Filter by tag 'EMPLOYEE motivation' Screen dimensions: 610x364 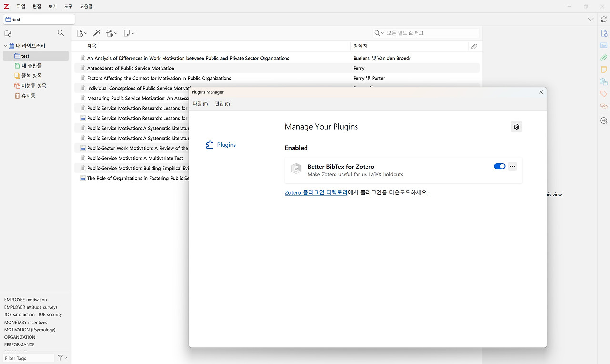point(26,300)
